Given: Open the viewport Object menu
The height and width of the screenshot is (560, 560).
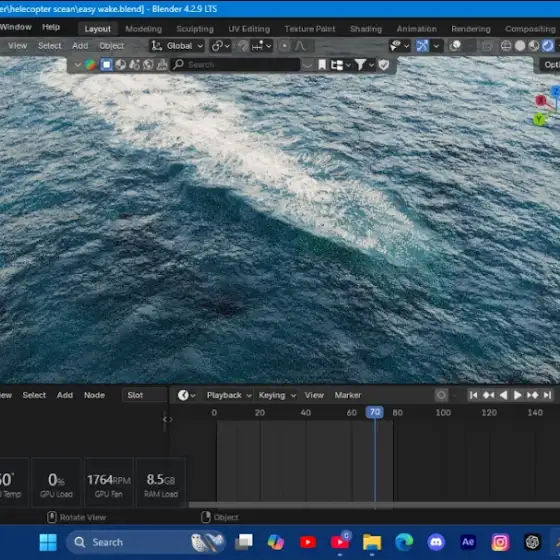Looking at the screenshot, I should pos(111,46).
